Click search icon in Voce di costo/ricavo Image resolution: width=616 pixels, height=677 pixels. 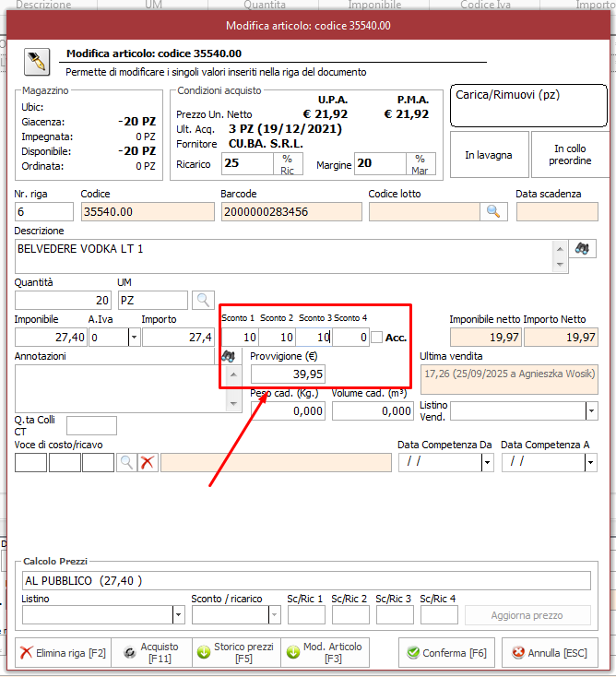point(126,462)
